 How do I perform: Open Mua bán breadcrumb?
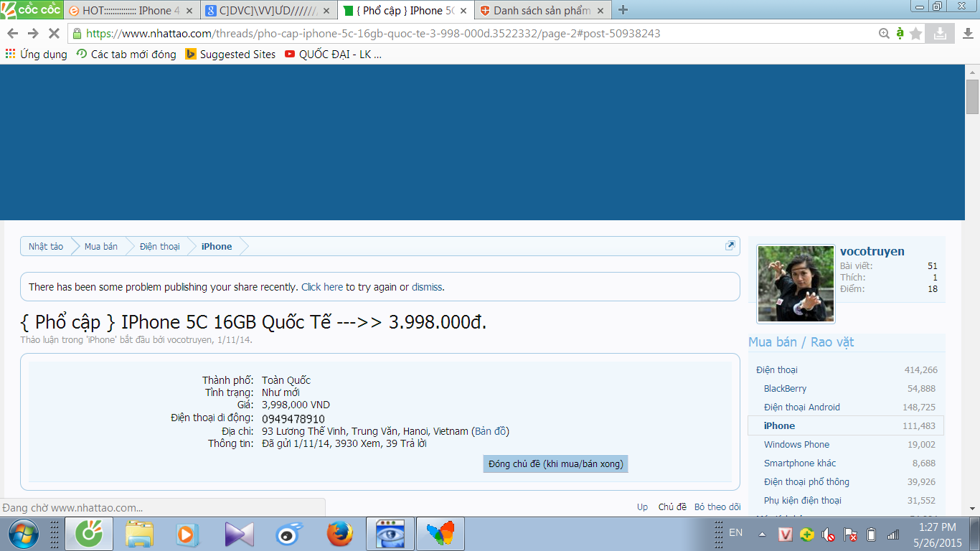tap(101, 246)
